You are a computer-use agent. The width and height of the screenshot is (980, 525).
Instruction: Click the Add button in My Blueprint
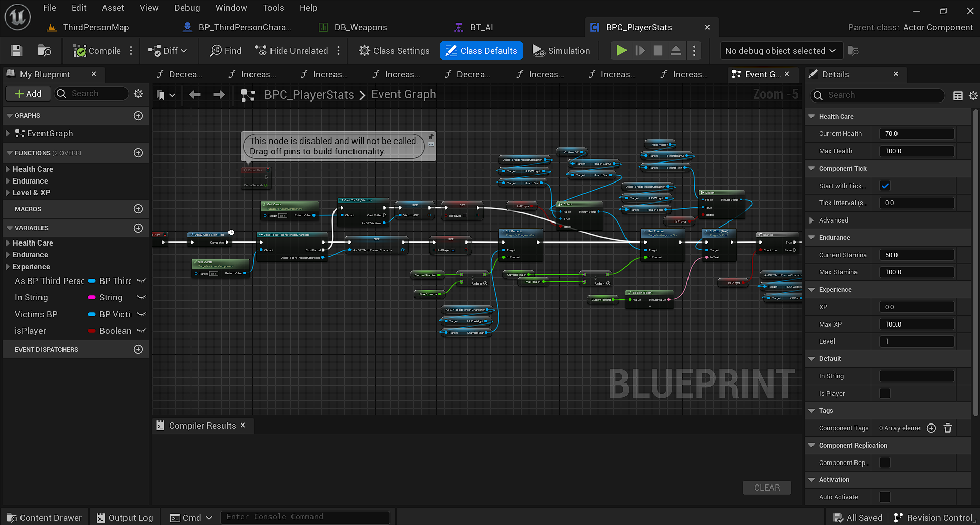coord(28,94)
